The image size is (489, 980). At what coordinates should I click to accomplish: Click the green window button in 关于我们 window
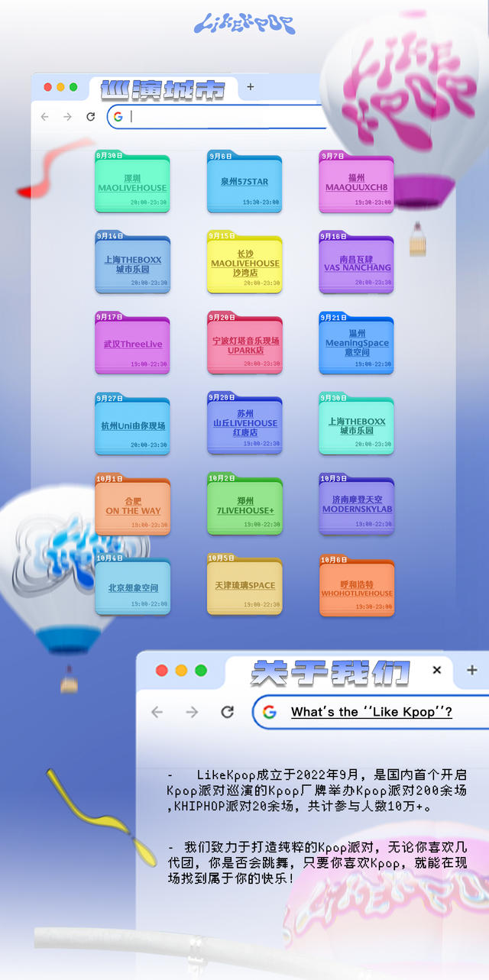click(x=201, y=671)
